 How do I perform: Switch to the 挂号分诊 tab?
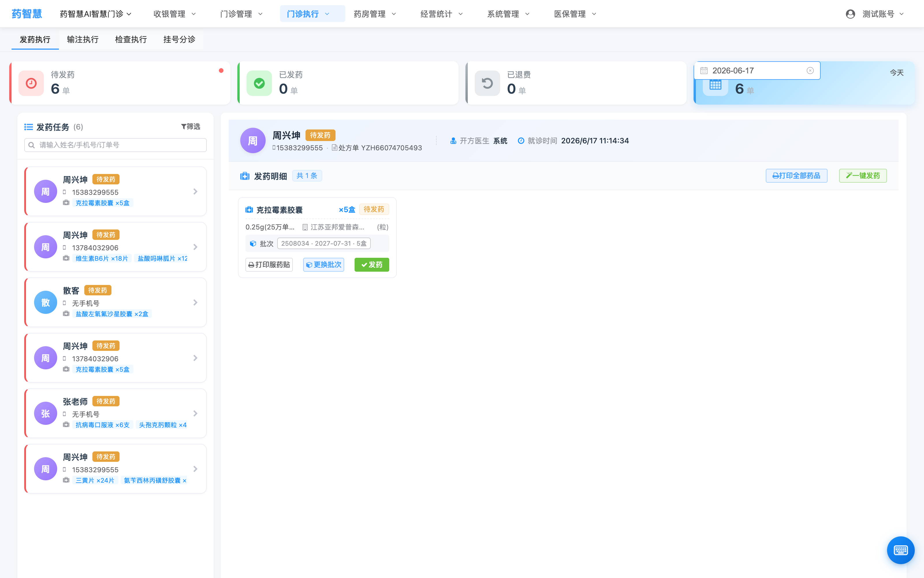click(179, 39)
